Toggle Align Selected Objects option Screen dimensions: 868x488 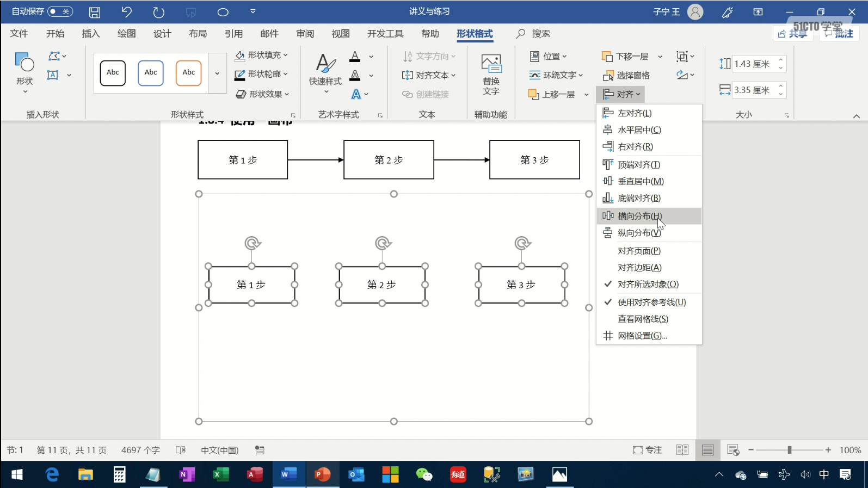[x=649, y=285]
